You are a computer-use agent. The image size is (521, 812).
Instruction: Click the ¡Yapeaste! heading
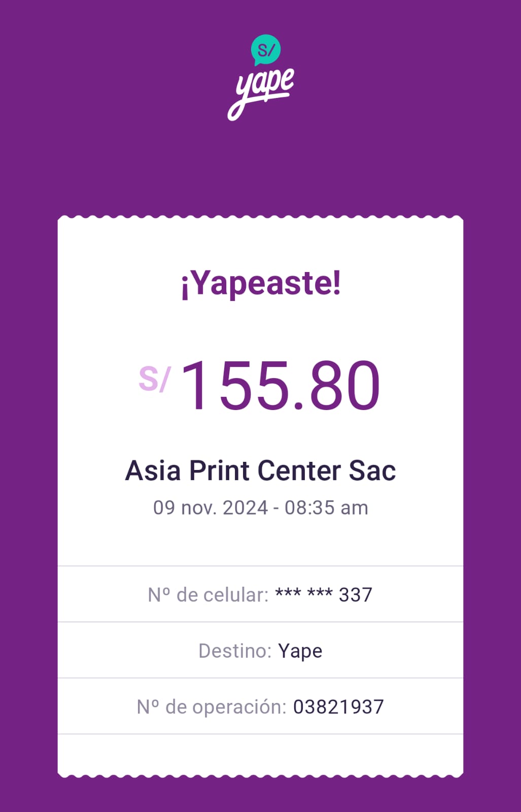(x=261, y=283)
